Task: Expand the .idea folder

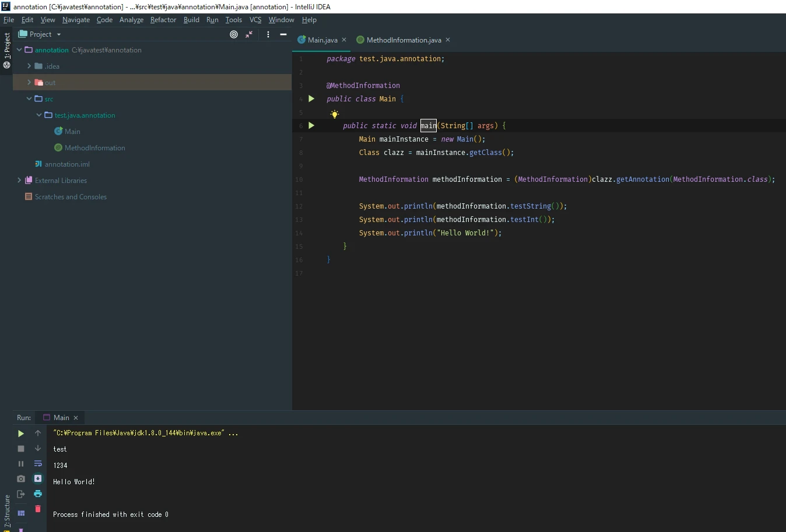Action: coord(29,66)
